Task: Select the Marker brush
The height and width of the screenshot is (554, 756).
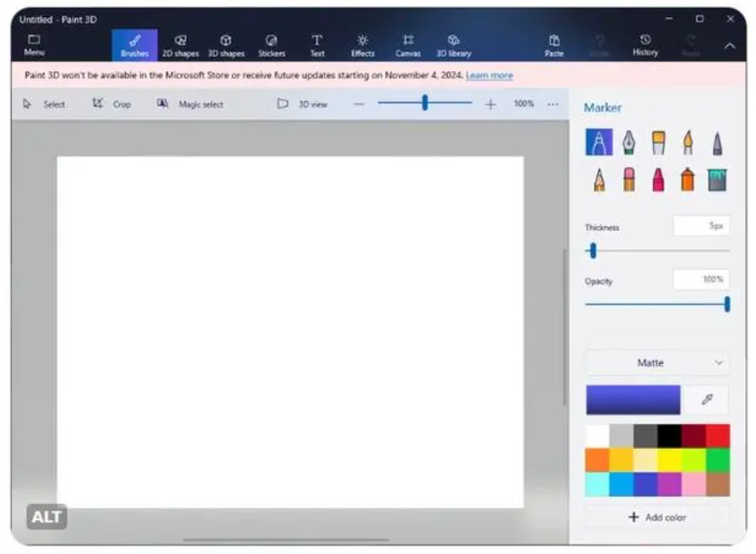Action: [598, 142]
